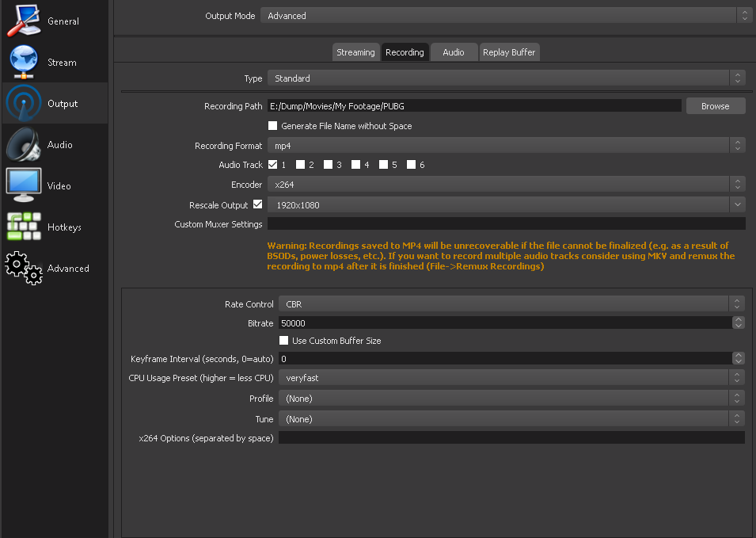Switch to the Audio output tab
Screen dimensions: 756x538
(x=454, y=52)
